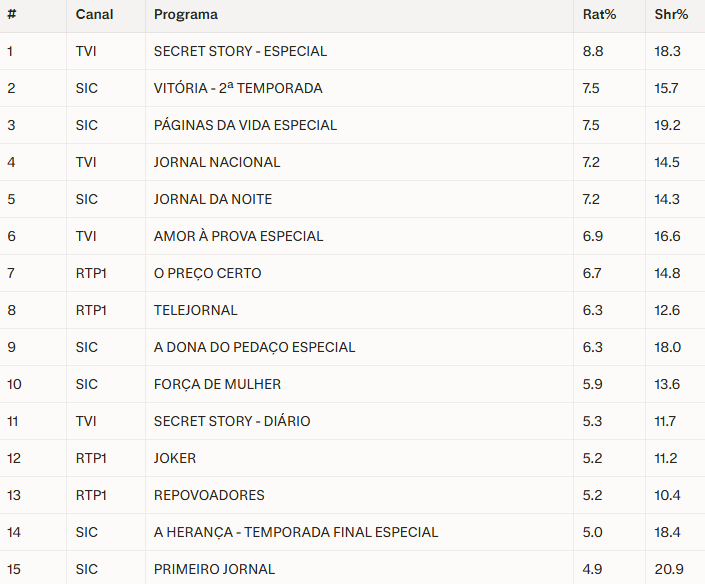Click O PREÇO CERTO program name

tap(208, 273)
